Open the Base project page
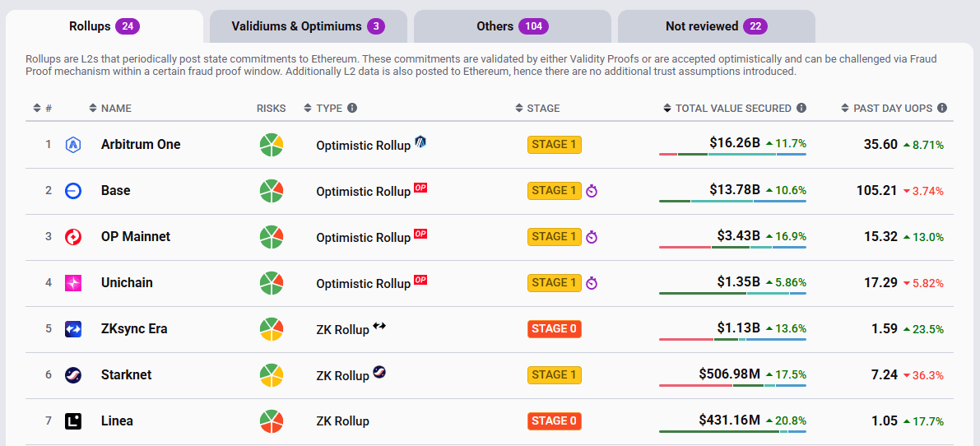This screenshot has width=980, height=446. [116, 191]
